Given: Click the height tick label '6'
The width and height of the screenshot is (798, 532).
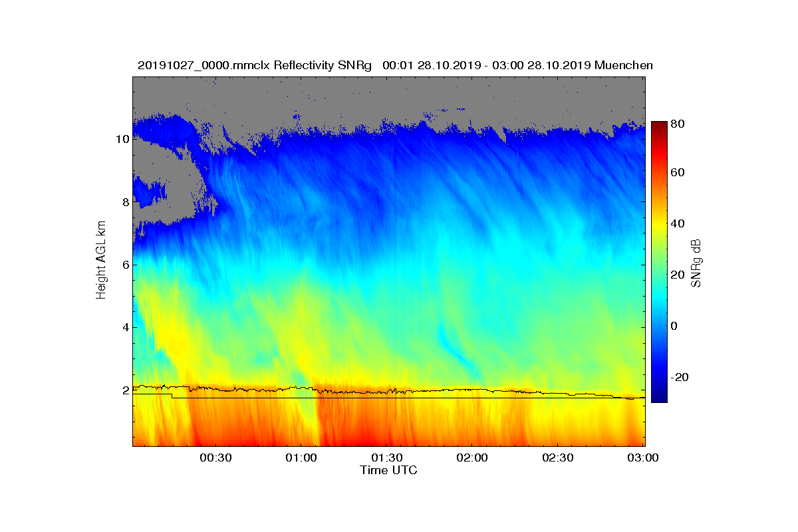Looking at the screenshot, I should pyautogui.click(x=125, y=265).
